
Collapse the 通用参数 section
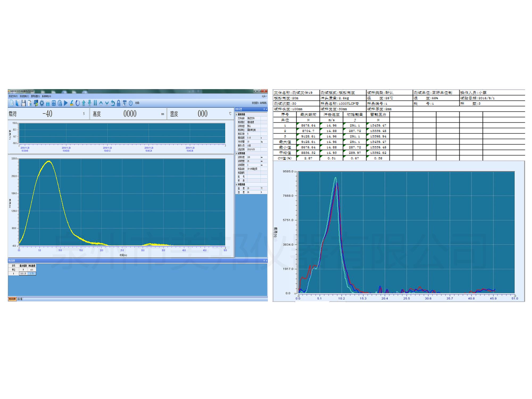pyautogui.click(x=237, y=114)
